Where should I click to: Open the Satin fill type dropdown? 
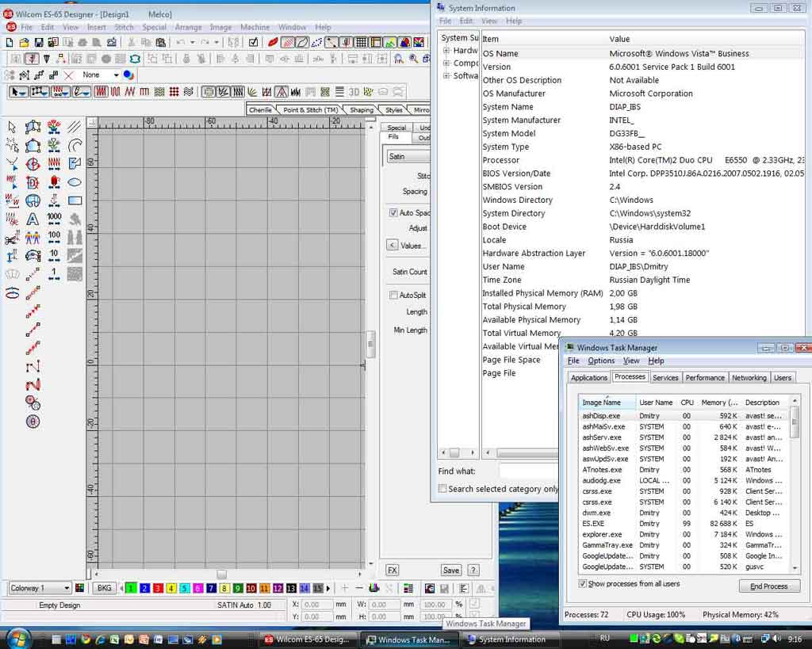click(x=408, y=156)
